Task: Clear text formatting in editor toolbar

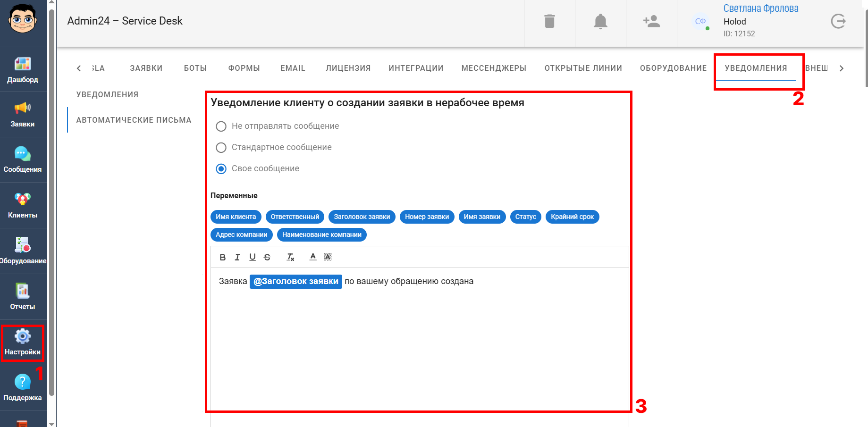Action: [290, 257]
